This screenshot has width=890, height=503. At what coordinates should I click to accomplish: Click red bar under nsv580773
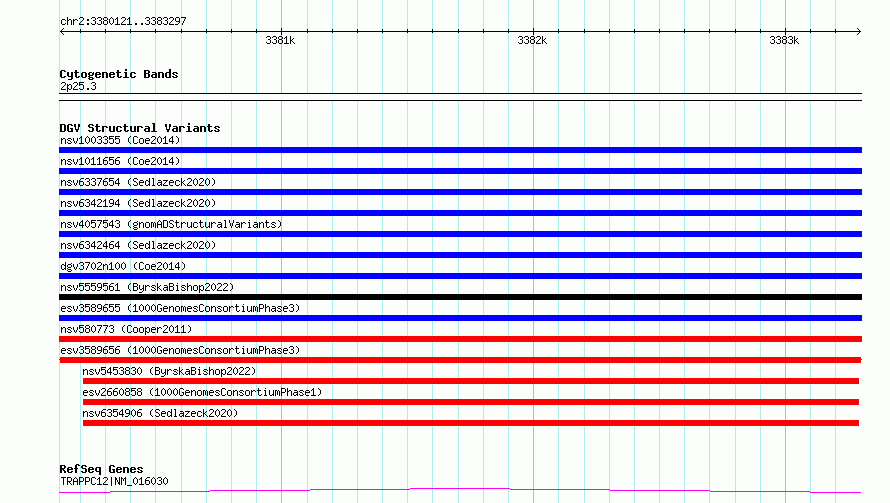pyautogui.click(x=460, y=339)
